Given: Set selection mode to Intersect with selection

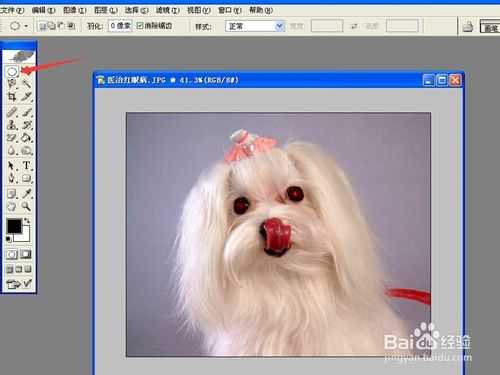Looking at the screenshot, I should [71, 26].
